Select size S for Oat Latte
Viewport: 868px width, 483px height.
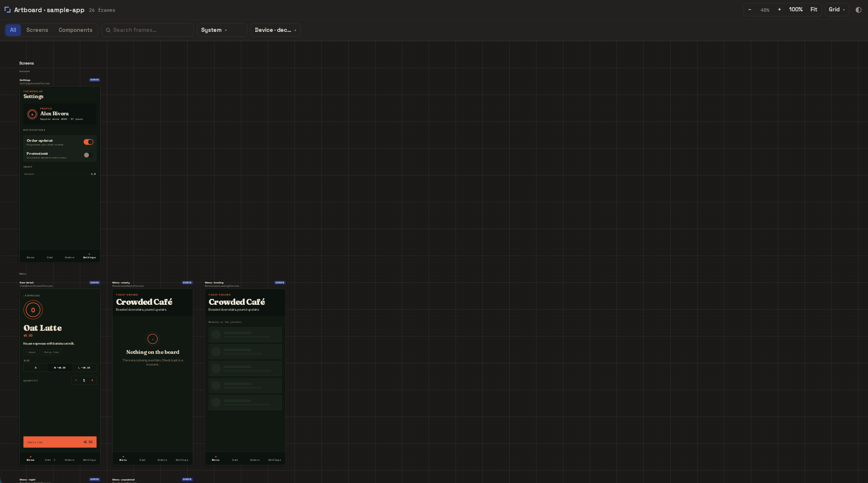(x=36, y=368)
